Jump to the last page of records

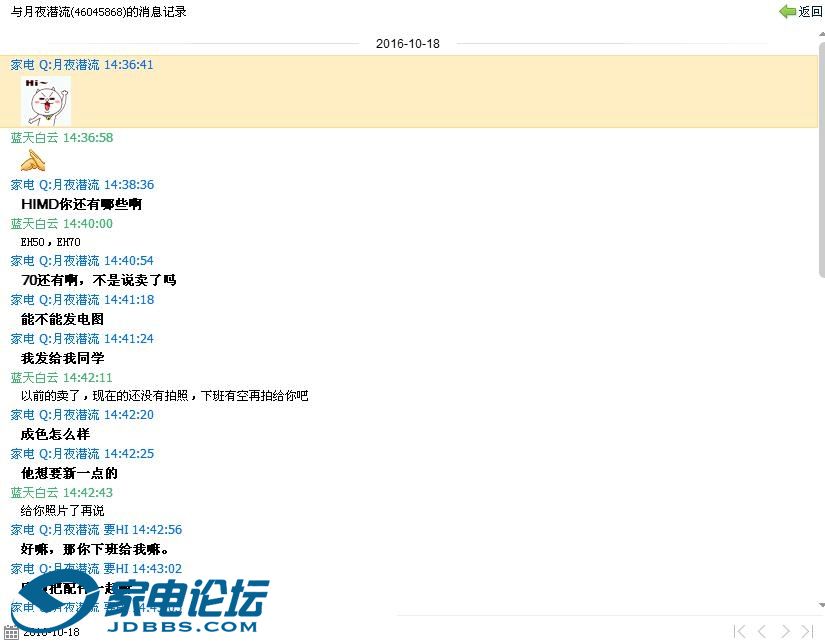[x=808, y=631]
